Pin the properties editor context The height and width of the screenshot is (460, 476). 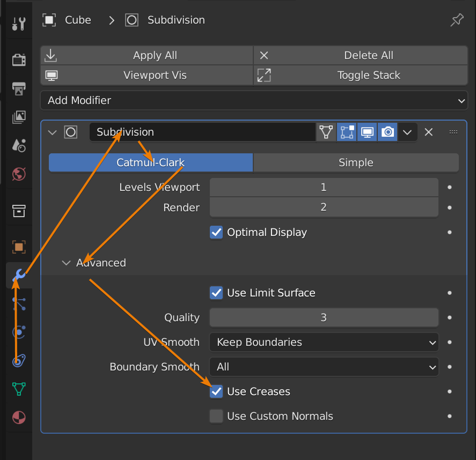coord(457,20)
